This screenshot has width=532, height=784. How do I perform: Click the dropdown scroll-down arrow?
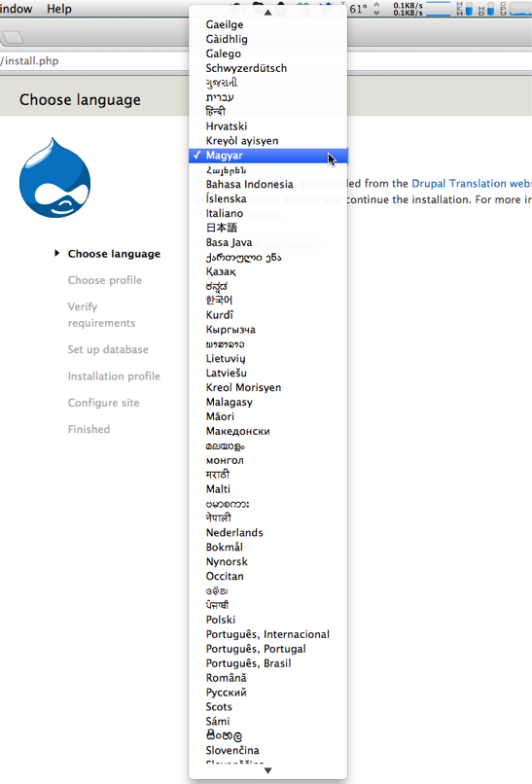point(268,770)
